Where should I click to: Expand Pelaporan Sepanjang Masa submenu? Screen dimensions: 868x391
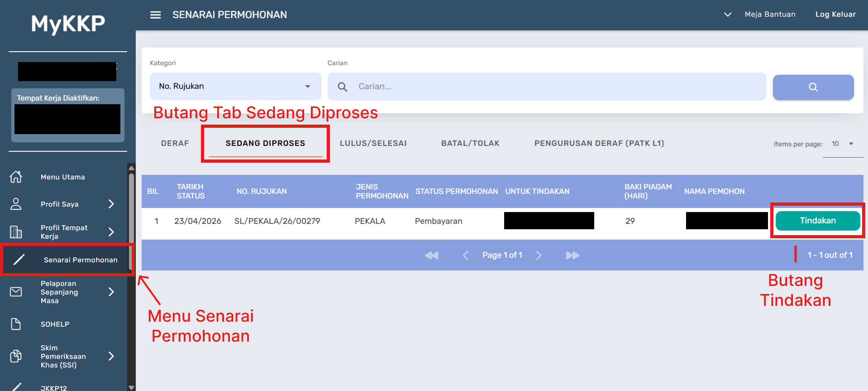(x=111, y=292)
